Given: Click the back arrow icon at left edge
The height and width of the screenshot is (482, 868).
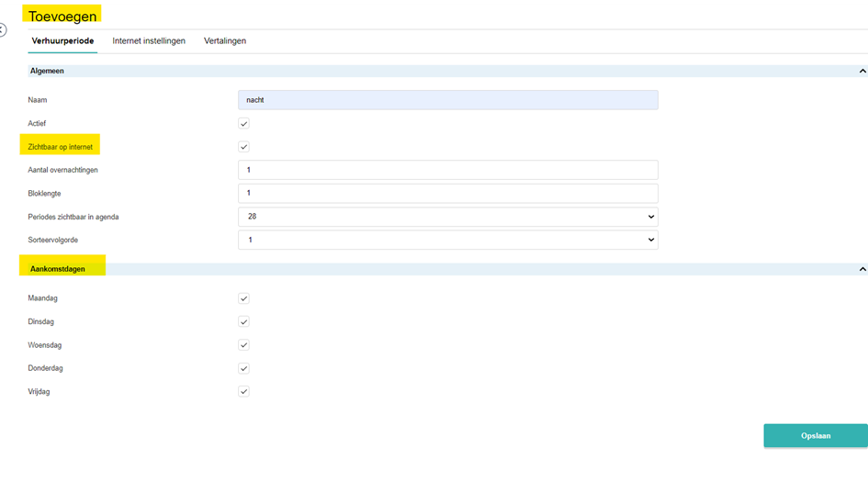Looking at the screenshot, I should [x=2, y=30].
